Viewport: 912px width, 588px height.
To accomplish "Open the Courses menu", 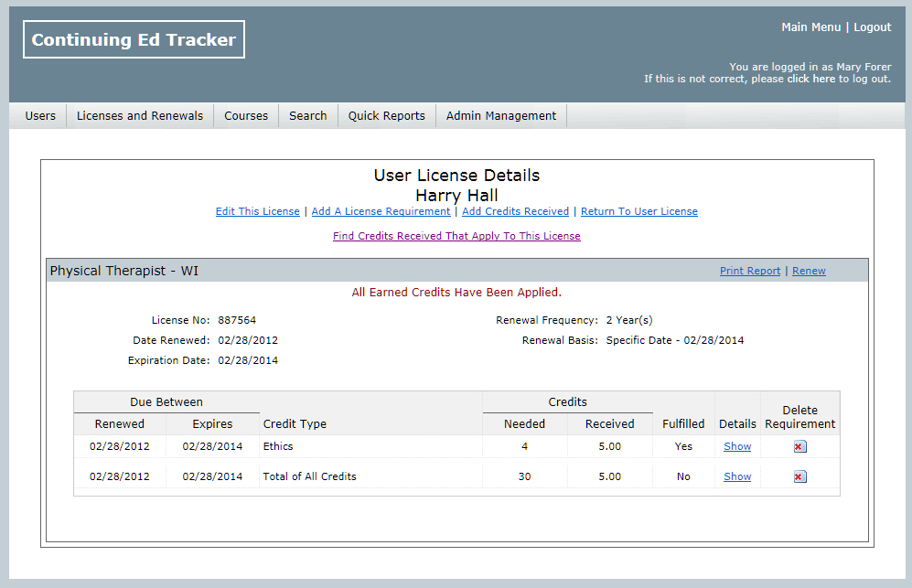I will pyautogui.click(x=246, y=116).
